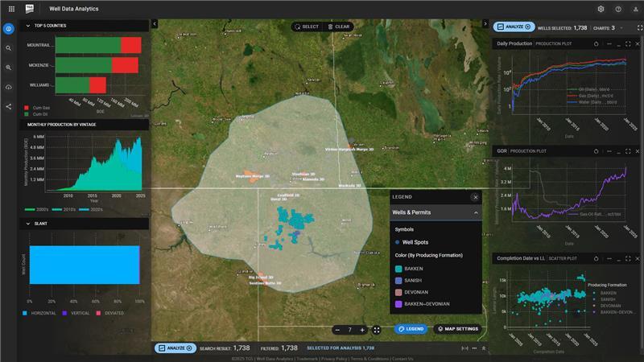This screenshot has height=362, width=644.
Task: Refresh the Daily Production plot
Action: point(597,43)
